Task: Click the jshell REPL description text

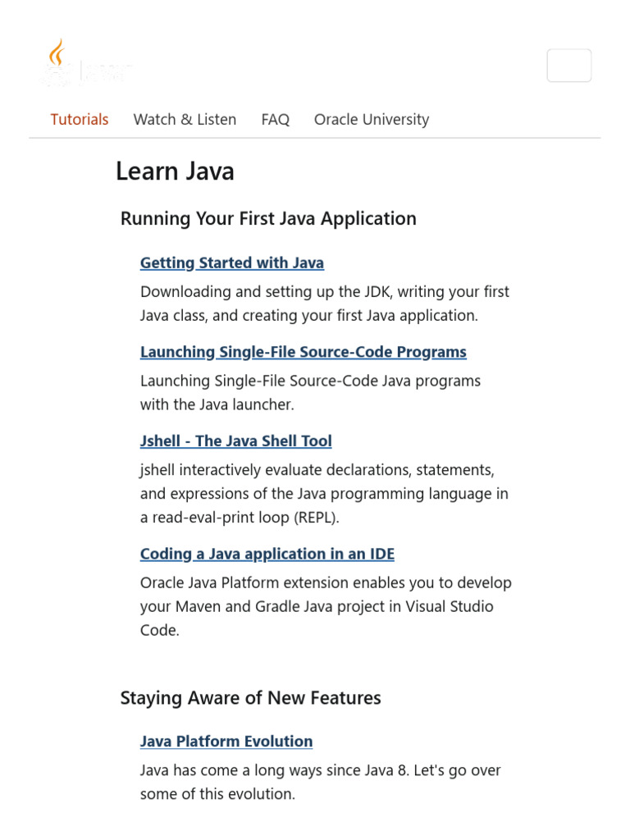Action: click(x=324, y=494)
